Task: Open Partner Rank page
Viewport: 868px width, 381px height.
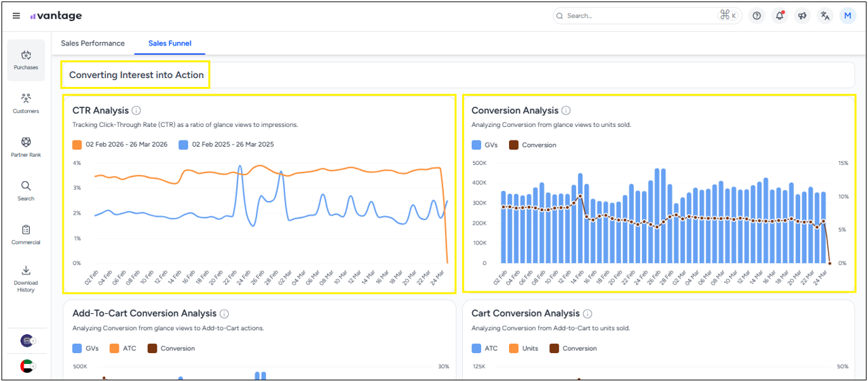Action: 26,147
